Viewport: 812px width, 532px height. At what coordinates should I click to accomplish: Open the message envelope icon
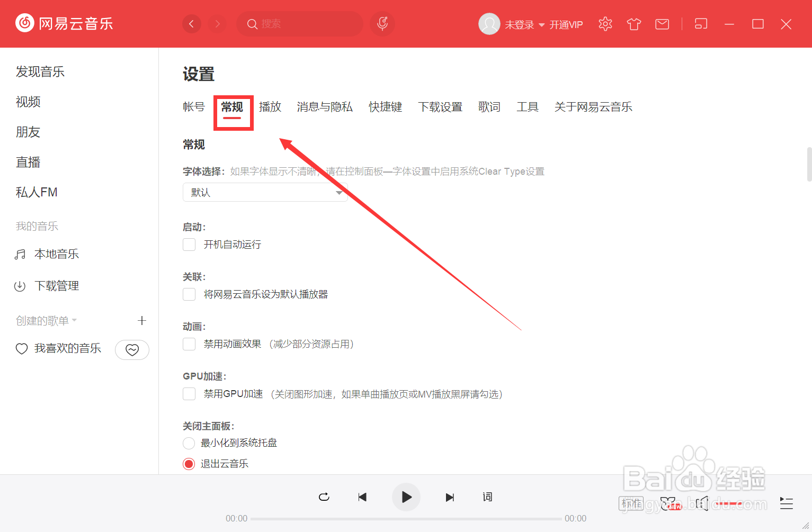662,24
